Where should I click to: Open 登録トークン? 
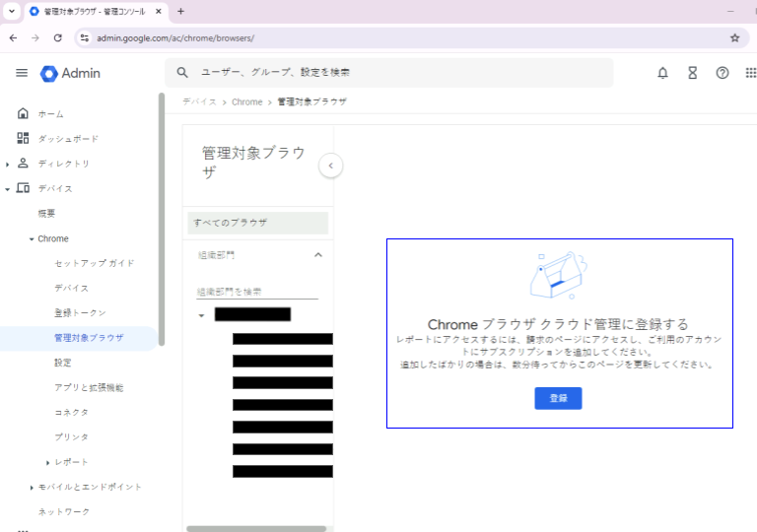(80, 313)
